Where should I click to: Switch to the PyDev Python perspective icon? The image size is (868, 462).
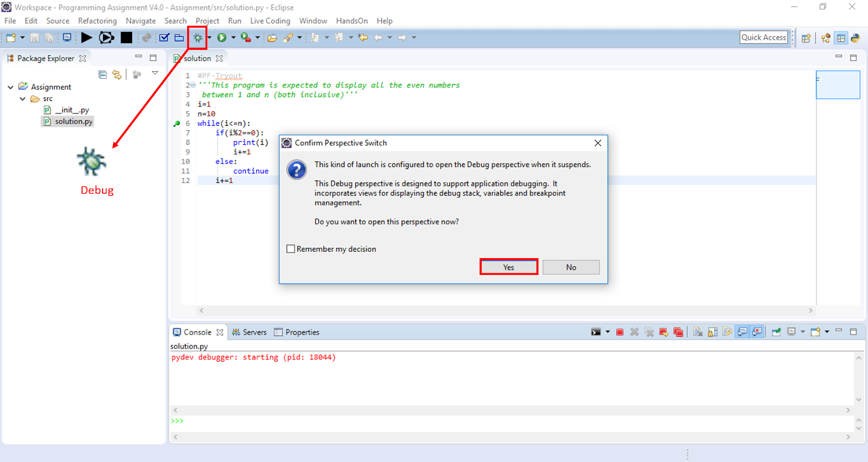pyautogui.click(x=856, y=38)
